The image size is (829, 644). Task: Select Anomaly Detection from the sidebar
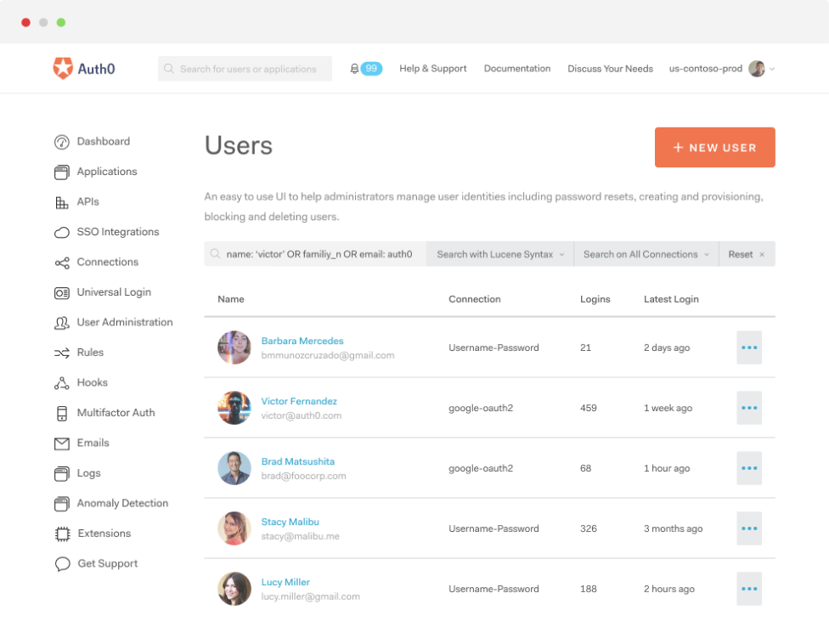122,503
